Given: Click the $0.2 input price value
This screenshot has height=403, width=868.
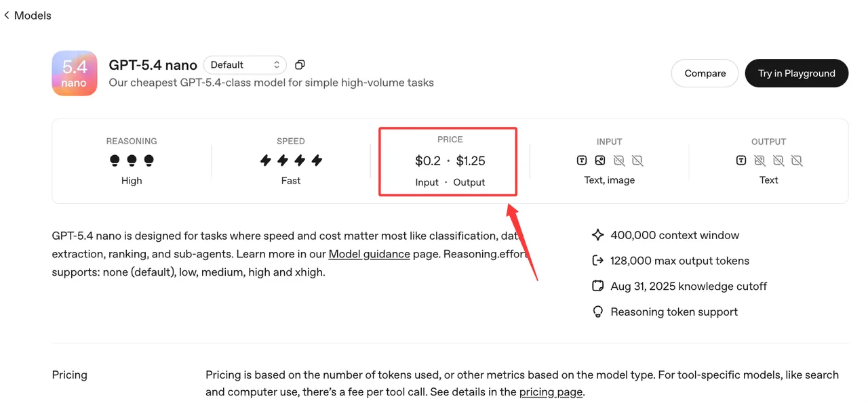Looking at the screenshot, I should [427, 161].
